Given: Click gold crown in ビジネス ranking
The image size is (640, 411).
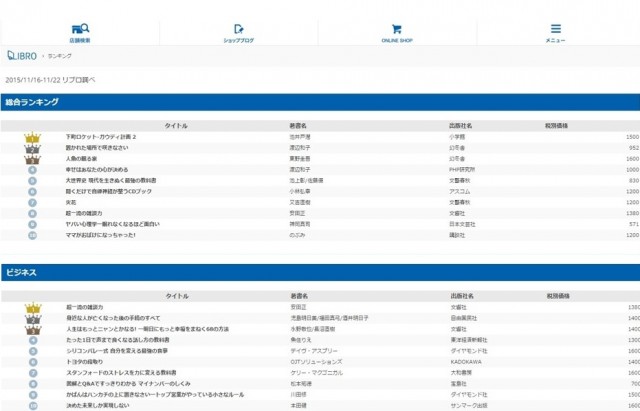Looking at the screenshot, I should (x=32, y=306).
